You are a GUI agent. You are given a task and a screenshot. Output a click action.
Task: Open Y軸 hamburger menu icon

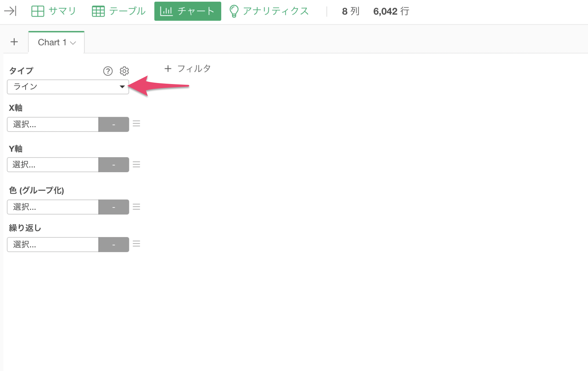point(136,165)
